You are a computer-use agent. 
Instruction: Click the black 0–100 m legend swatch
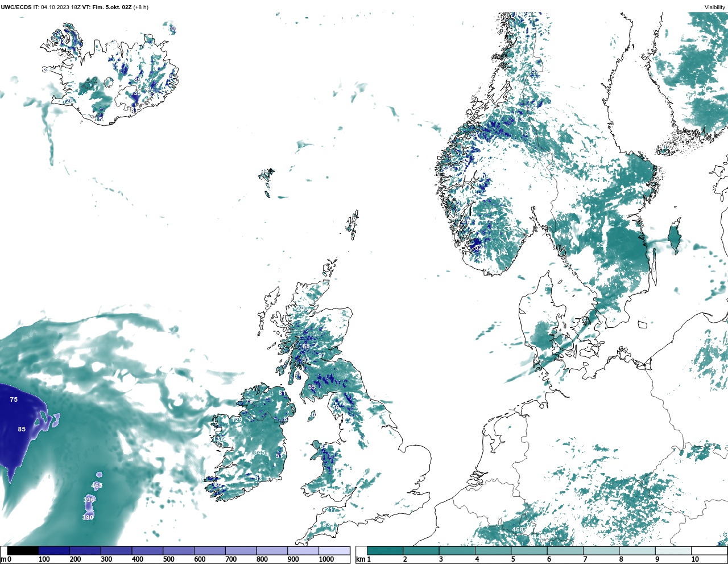(x=23, y=550)
